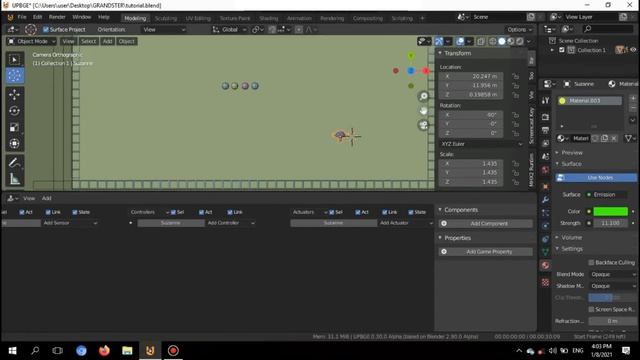Switch to the Shading workspace tab

pos(269,18)
